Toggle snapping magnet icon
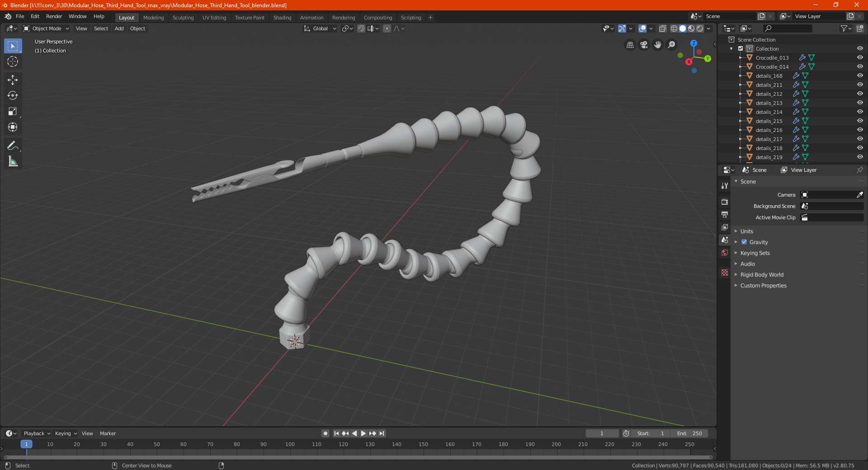Viewport: 868px width, 470px height. tap(361, 28)
